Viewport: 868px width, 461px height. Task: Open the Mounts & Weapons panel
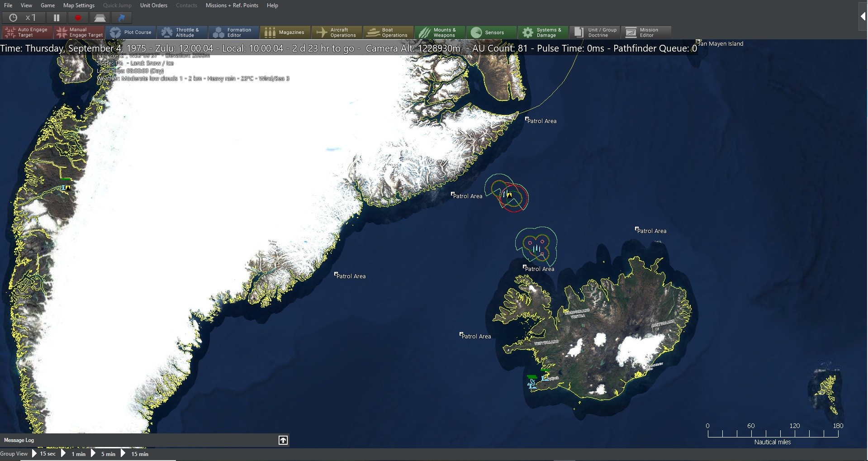439,32
